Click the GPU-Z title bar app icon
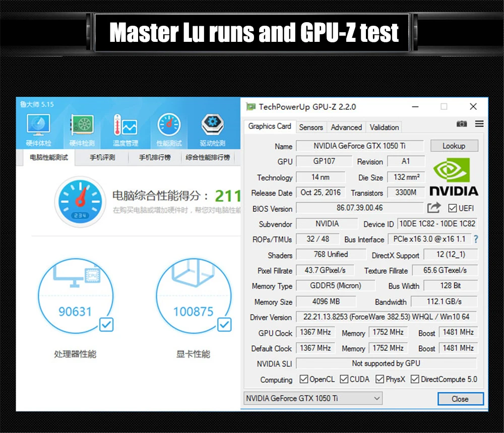Viewport: 504px width, 433px height. click(x=250, y=106)
